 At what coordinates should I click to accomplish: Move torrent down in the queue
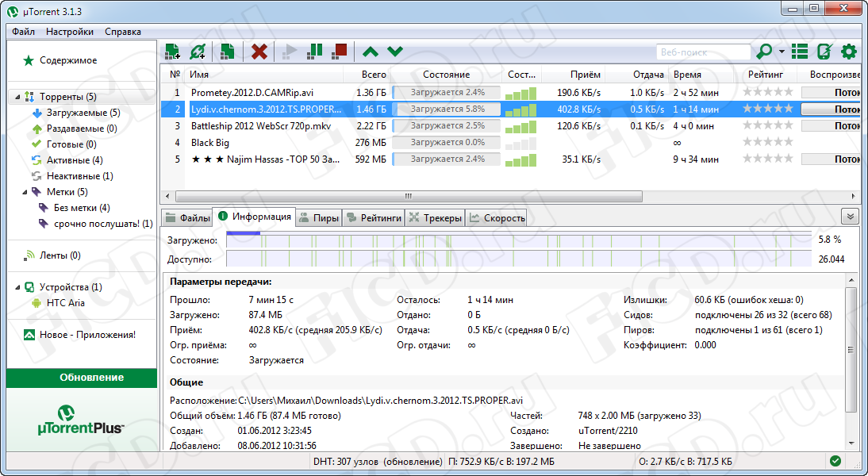coord(394,52)
